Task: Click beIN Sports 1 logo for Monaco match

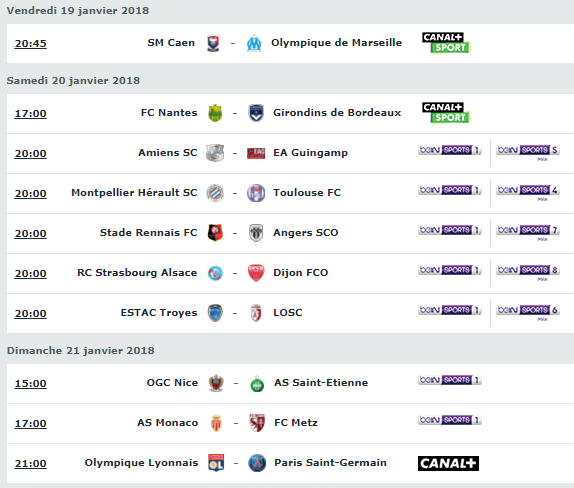Action: (450, 420)
